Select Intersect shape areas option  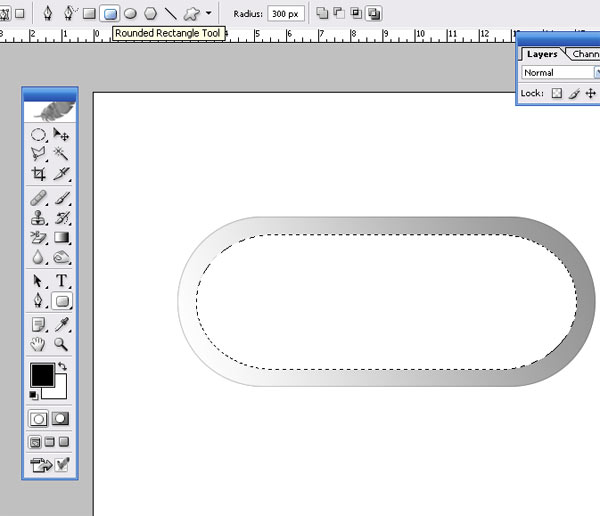356,14
